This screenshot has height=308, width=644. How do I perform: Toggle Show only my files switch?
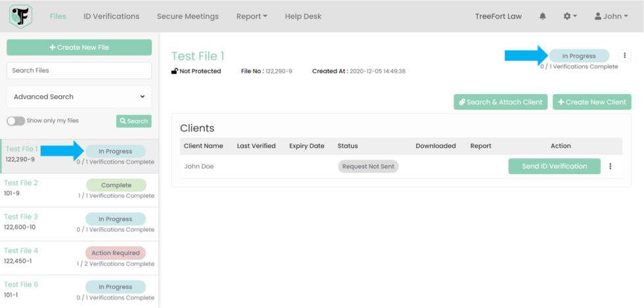pyautogui.click(x=16, y=121)
